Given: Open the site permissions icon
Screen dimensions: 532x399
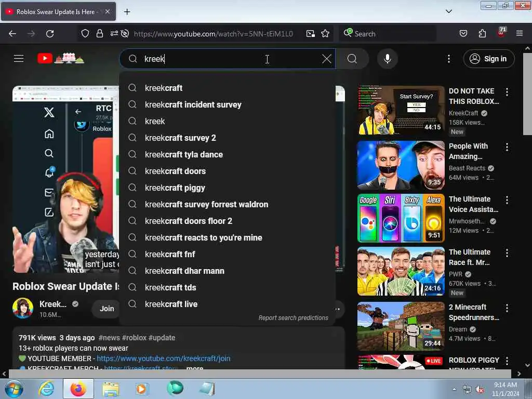Looking at the screenshot, I should click(114, 33).
